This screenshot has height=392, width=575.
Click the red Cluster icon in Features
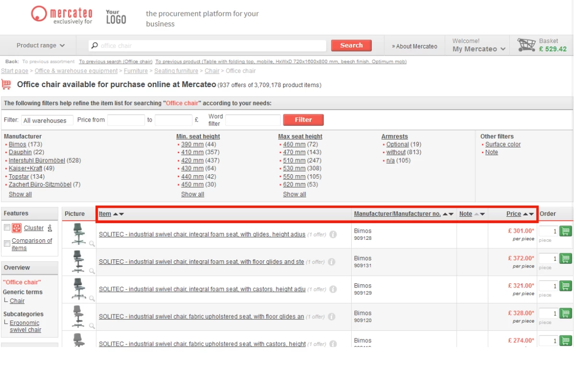pyautogui.click(x=17, y=228)
